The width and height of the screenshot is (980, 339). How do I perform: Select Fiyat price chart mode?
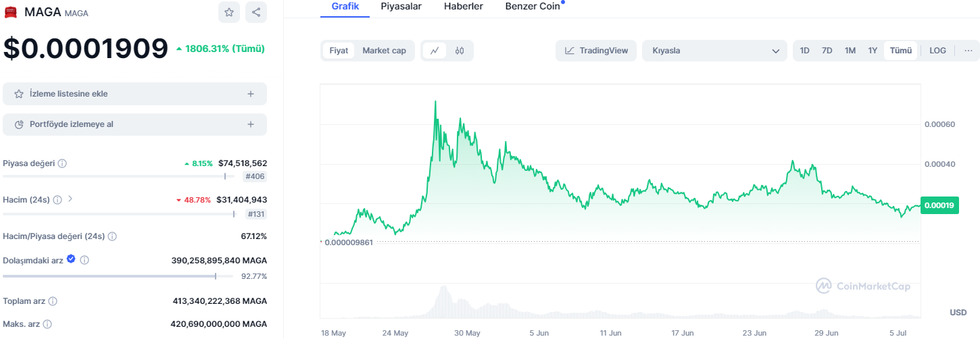pos(339,51)
